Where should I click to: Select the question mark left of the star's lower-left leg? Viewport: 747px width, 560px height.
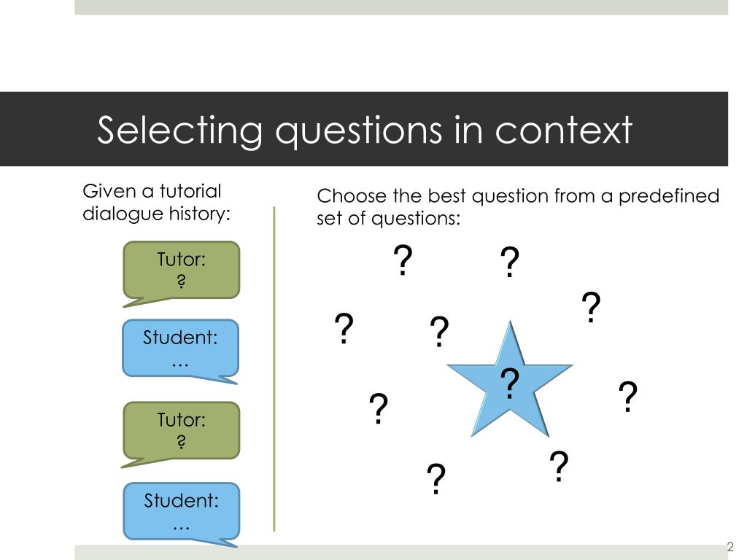coord(379,408)
